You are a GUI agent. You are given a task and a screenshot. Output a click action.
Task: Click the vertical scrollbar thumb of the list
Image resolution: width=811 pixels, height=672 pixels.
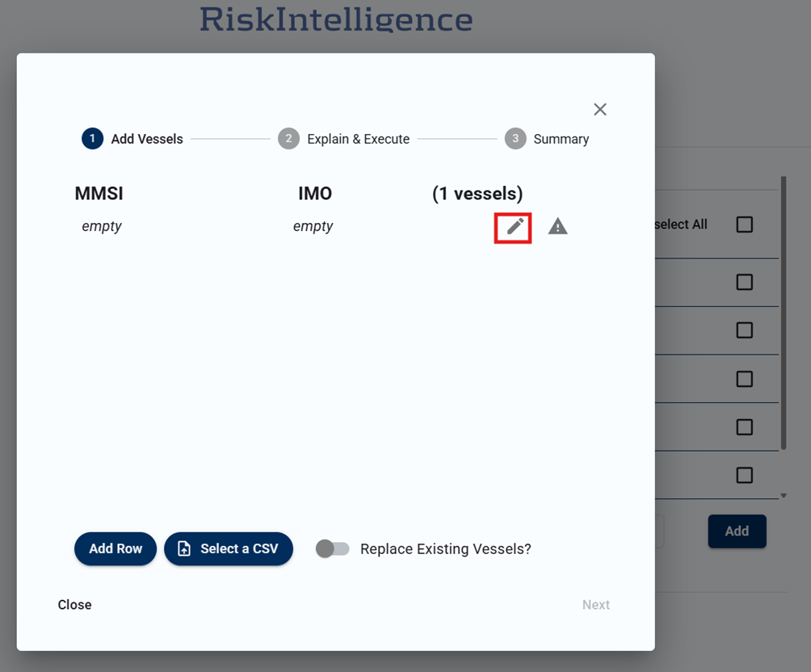coord(783,315)
